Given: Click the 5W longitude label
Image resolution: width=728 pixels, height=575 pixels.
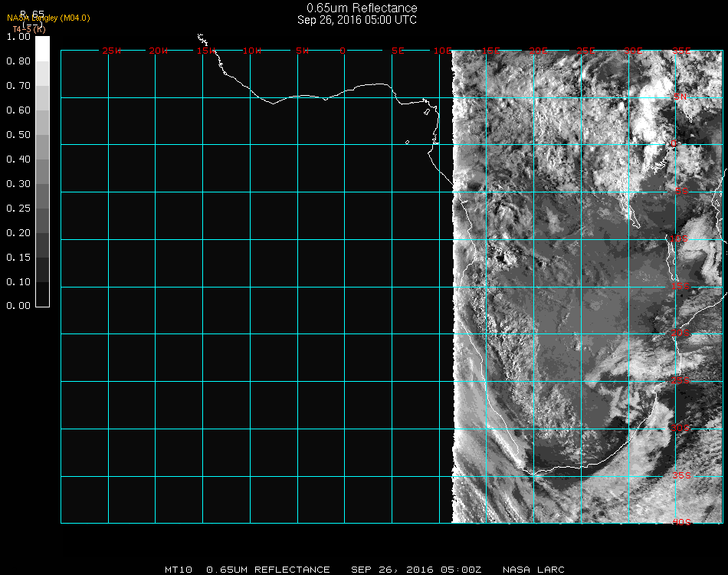Looking at the screenshot, I should (302, 51).
